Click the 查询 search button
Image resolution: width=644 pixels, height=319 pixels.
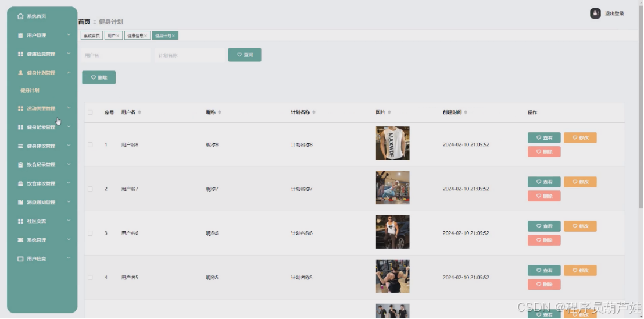pyautogui.click(x=245, y=55)
